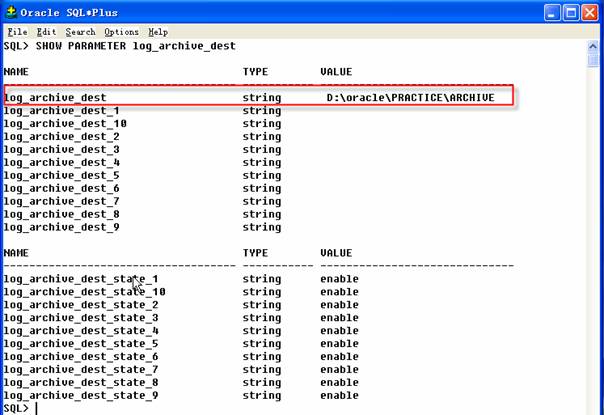Image resolution: width=604 pixels, height=415 pixels.
Task: Open the Search menu
Action: [x=80, y=32]
